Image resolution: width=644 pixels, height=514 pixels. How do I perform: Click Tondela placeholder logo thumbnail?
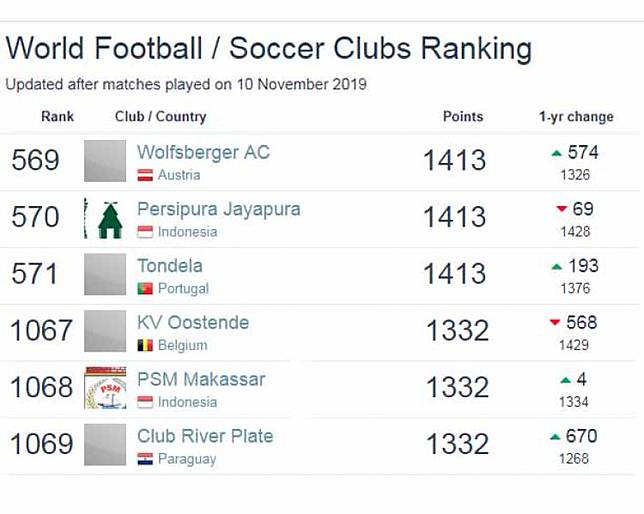[x=105, y=274]
